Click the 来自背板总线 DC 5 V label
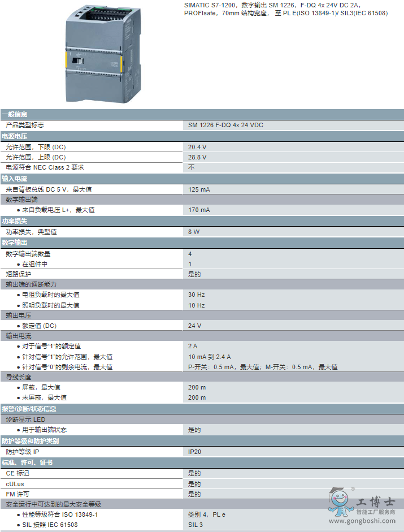404x532 pixels. click(x=49, y=189)
